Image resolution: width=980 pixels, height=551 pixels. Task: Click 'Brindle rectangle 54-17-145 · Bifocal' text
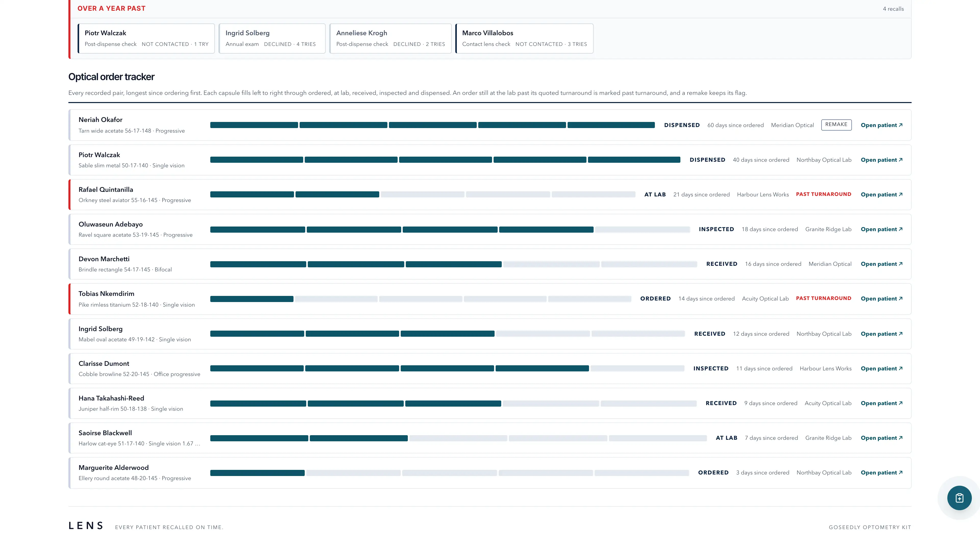(x=125, y=270)
